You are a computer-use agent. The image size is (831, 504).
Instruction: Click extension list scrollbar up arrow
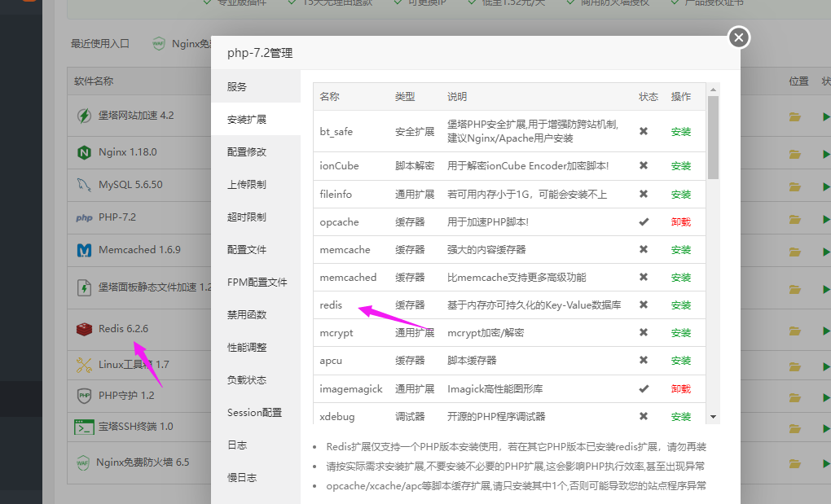[713, 90]
